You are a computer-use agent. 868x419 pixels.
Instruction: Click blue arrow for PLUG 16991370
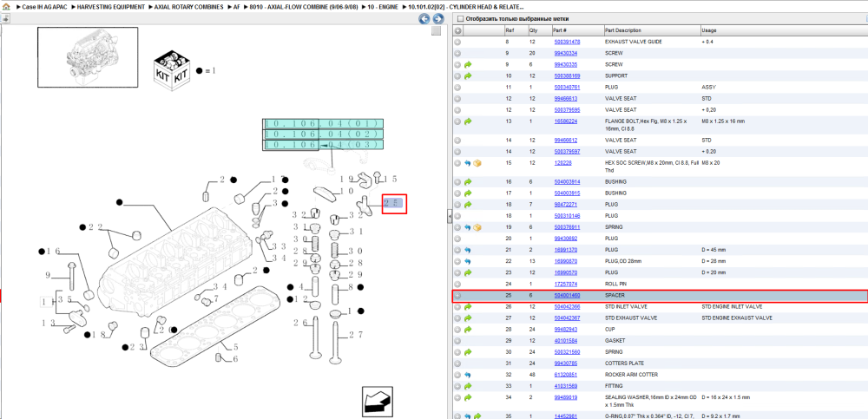[x=468, y=250]
